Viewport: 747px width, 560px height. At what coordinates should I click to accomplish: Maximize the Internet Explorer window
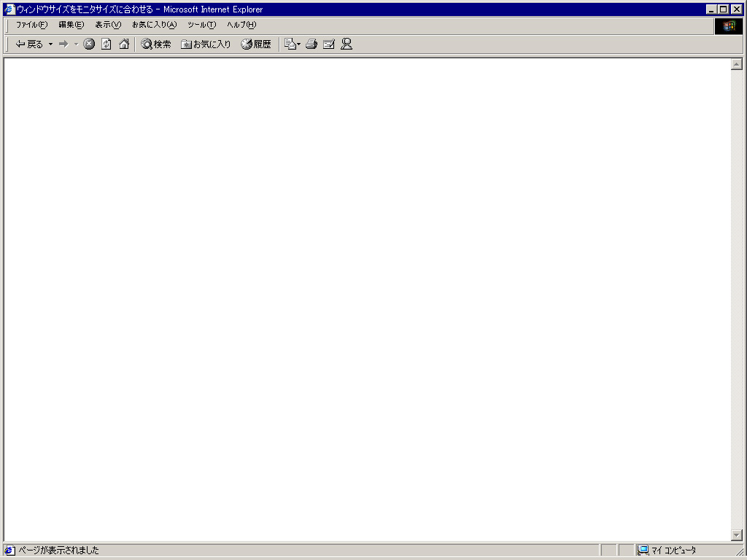pos(723,9)
